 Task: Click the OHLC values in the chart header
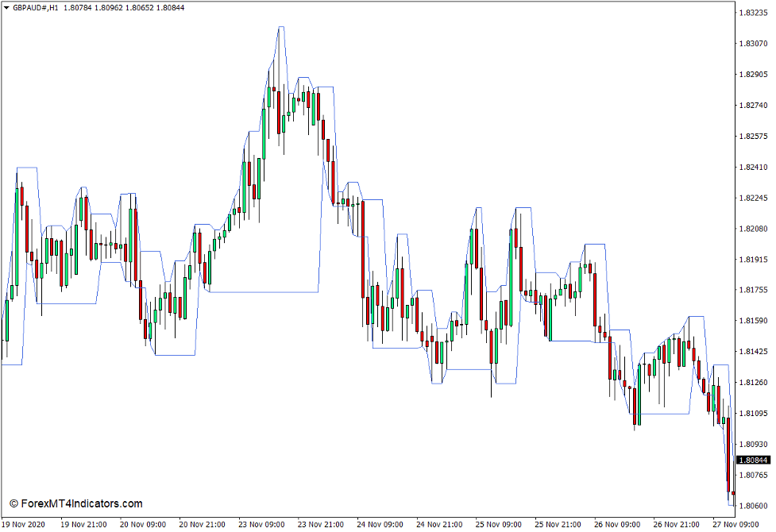(123, 8)
